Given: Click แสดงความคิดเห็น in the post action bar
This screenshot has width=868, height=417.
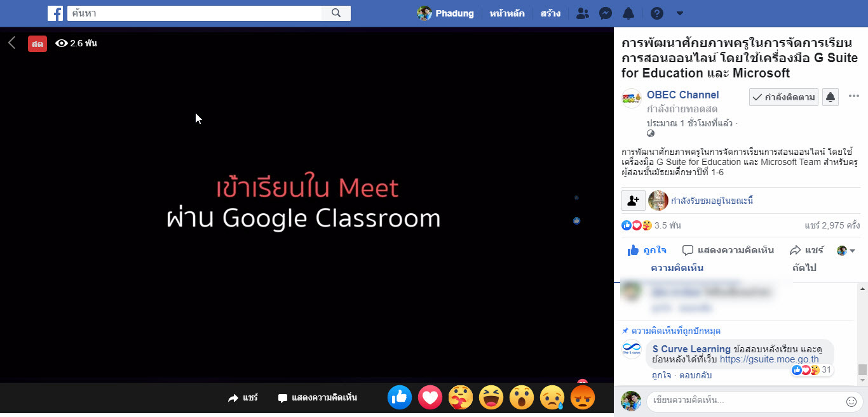Looking at the screenshot, I should 728,250.
